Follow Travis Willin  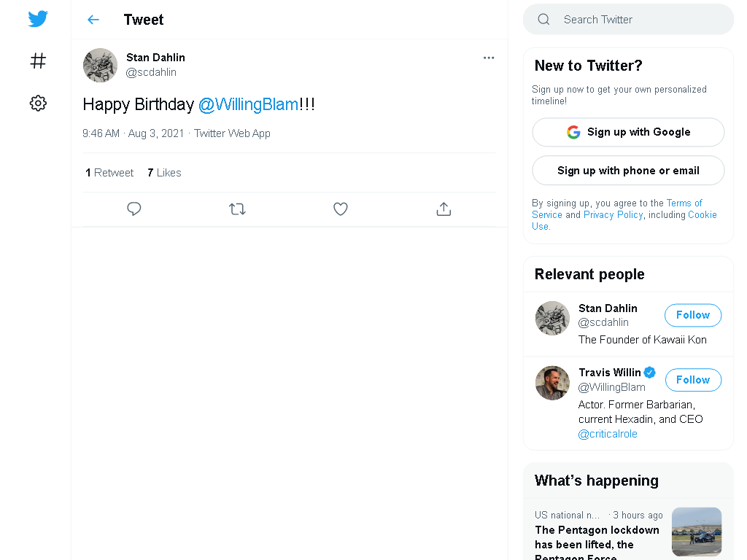(693, 380)
